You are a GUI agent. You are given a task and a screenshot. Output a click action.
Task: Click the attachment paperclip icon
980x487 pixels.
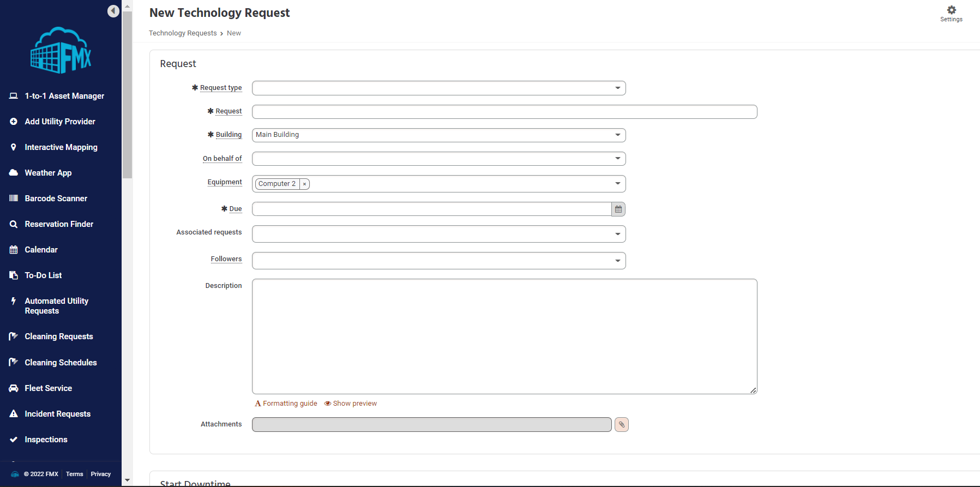click(622, 425)
